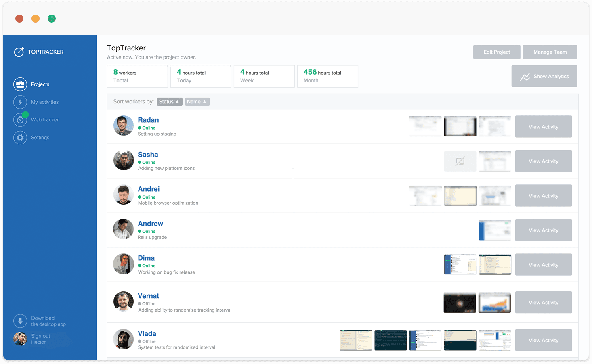This screenshot has width=592, height=364.
Task: Click the hidden-screenshot icon in Sasha's row
Action: (460, 161)
